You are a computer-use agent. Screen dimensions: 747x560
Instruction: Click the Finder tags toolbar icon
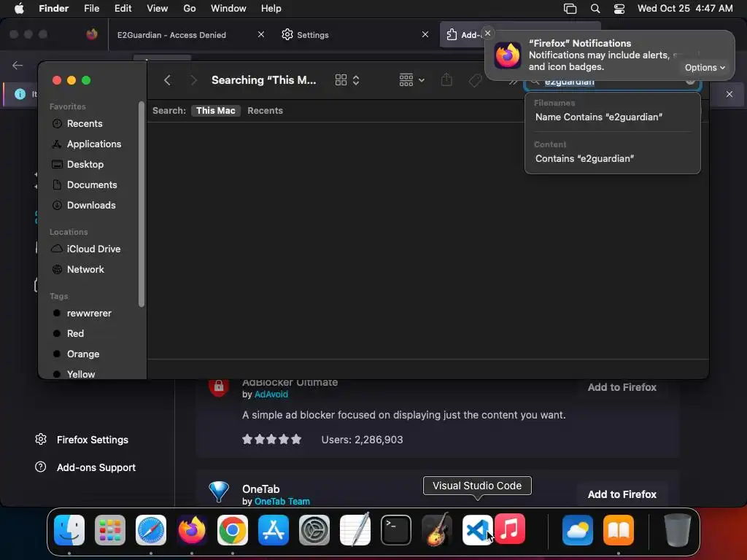[475, 80]
